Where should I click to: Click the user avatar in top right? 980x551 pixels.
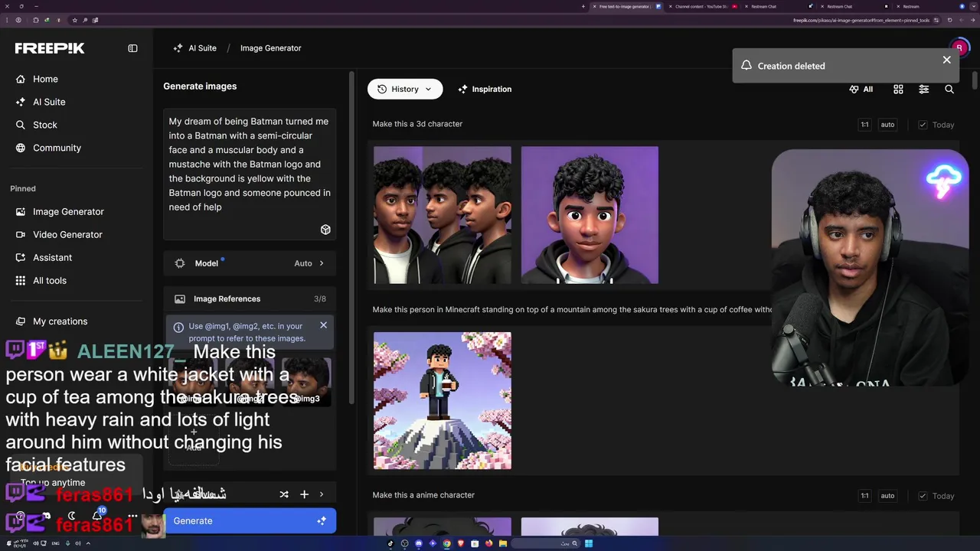tap(959, 47)
